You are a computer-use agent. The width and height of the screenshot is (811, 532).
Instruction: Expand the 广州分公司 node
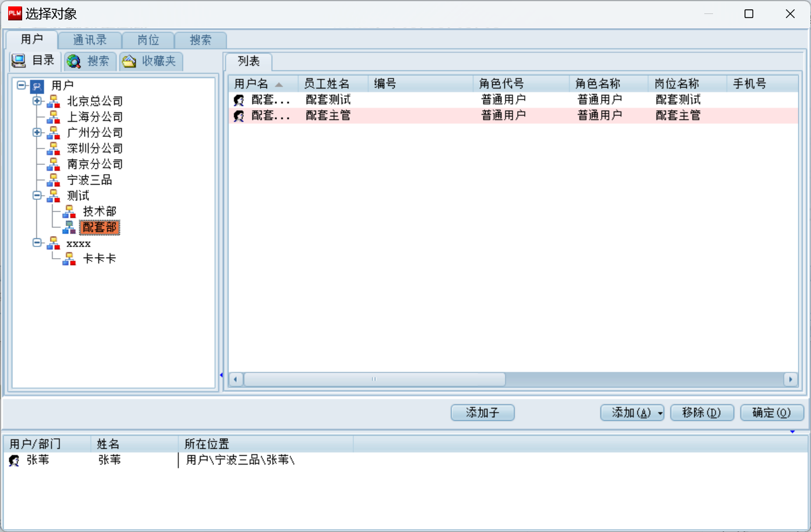coord(37,132)
